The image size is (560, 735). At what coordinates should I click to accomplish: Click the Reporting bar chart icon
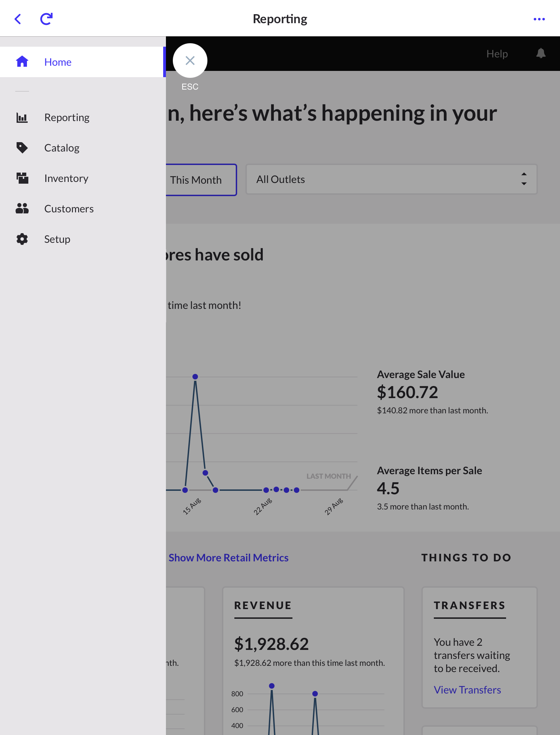pos(22,118)
